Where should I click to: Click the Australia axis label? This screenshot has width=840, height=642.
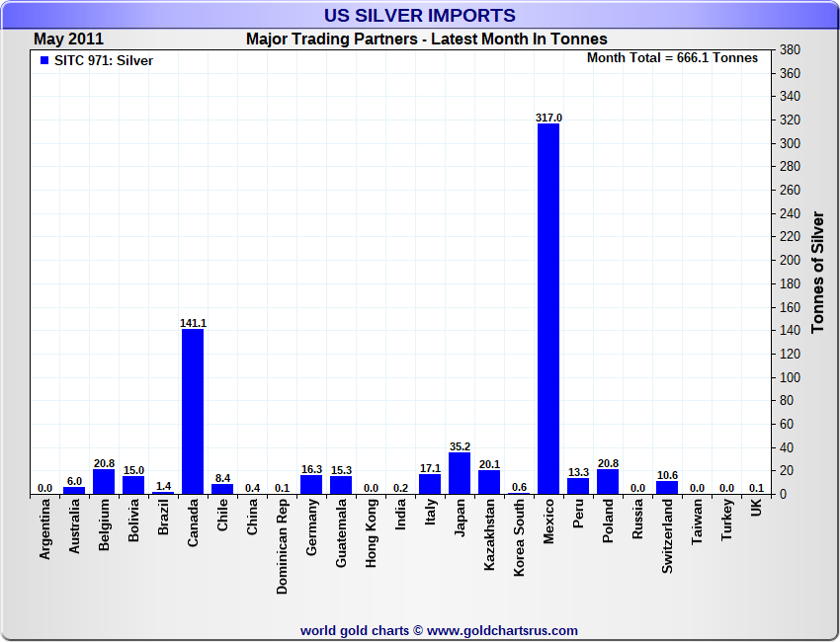[x=74, y=525]
